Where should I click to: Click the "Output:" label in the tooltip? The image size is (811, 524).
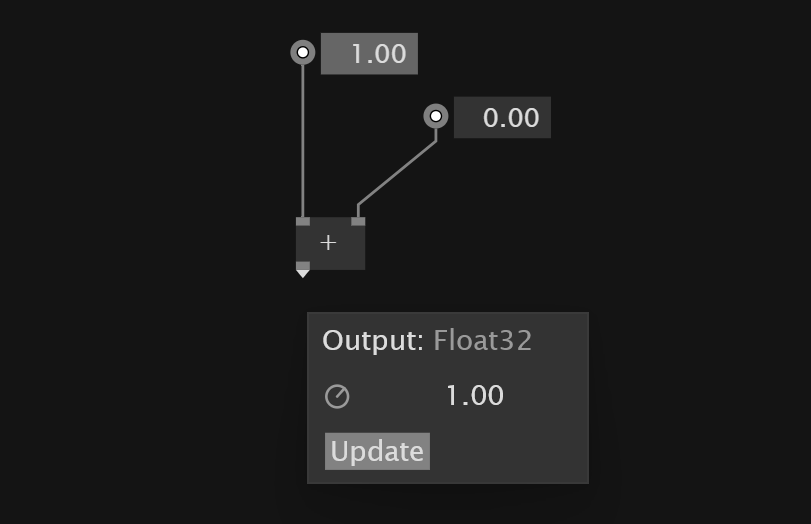pos(373,341)
